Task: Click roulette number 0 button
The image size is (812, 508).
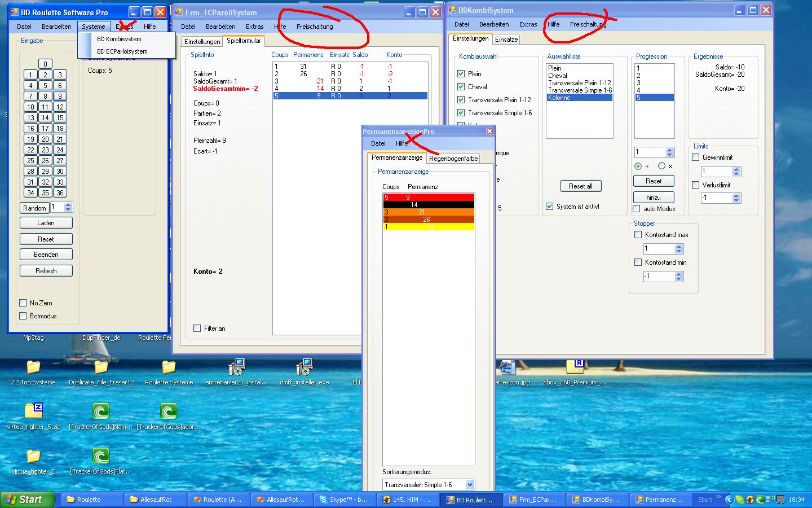Action: (x=45, y=64)
